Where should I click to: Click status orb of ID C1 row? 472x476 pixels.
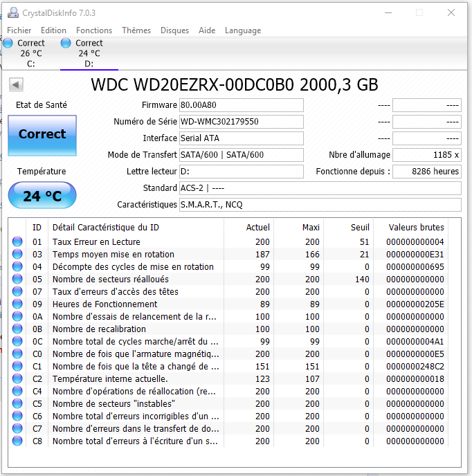click(x=17, y=366)
